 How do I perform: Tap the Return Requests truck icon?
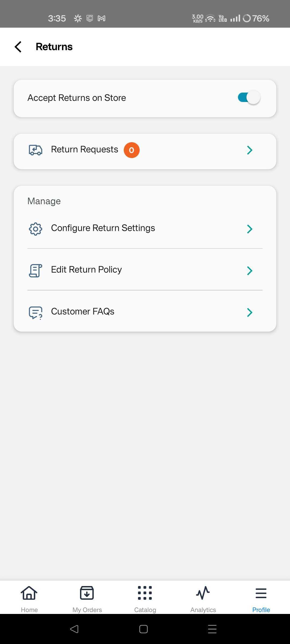coord(35,150)
